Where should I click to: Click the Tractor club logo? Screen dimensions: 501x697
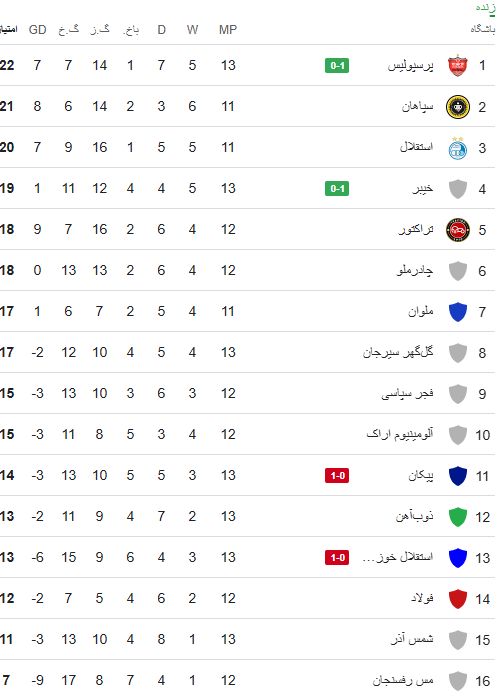[457, 230]
